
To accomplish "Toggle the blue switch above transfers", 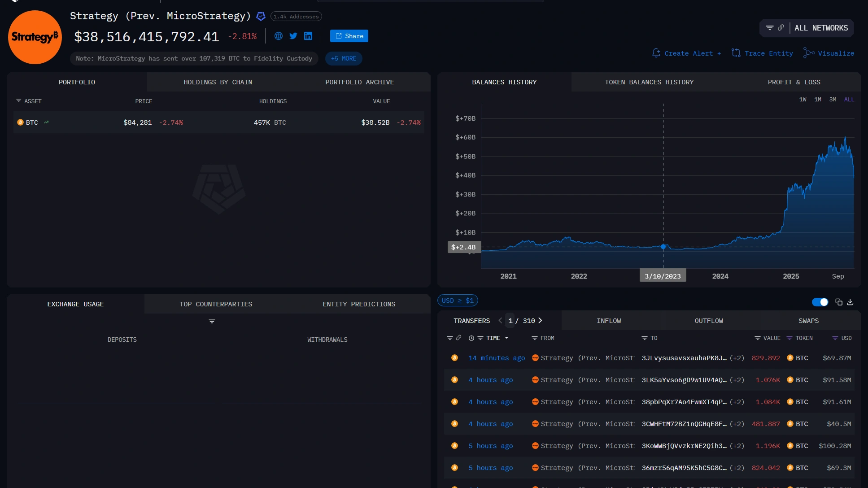I will (x=820, y=302).
